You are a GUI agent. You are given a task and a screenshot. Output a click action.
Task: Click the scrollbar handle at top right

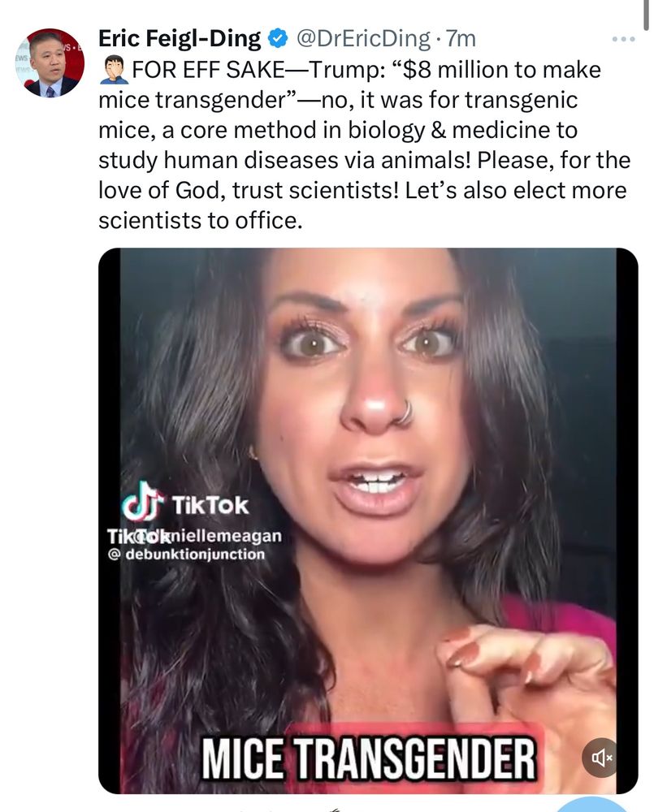[646, 15]
